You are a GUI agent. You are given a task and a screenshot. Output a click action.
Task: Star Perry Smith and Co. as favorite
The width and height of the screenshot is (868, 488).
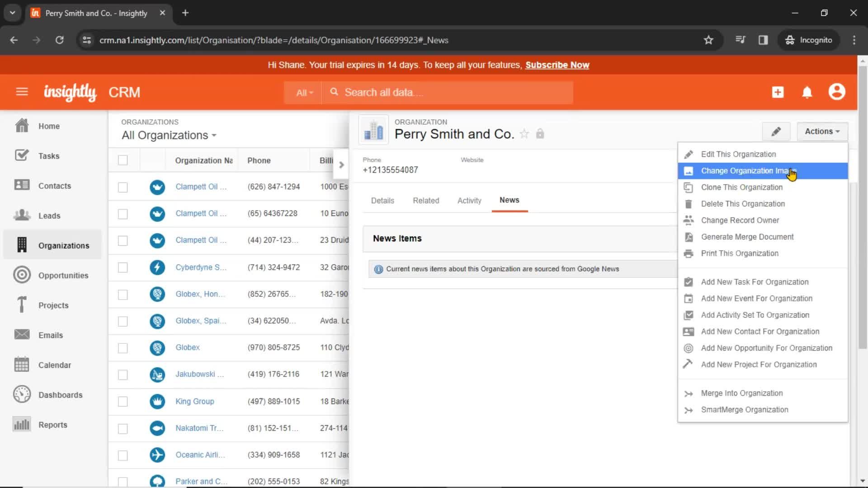[524, 134]
